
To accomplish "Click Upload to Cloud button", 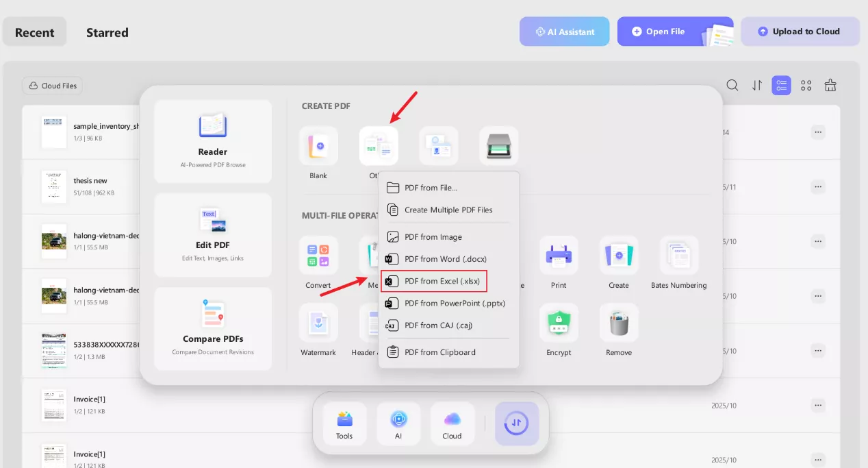I will [800, 32].
